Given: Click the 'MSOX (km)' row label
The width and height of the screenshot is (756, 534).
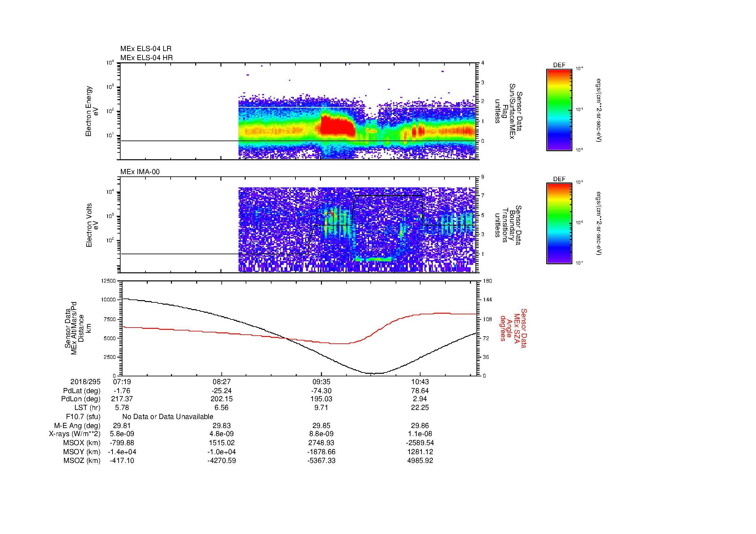Looking at the screenshot, I should (x=82, y=443).
